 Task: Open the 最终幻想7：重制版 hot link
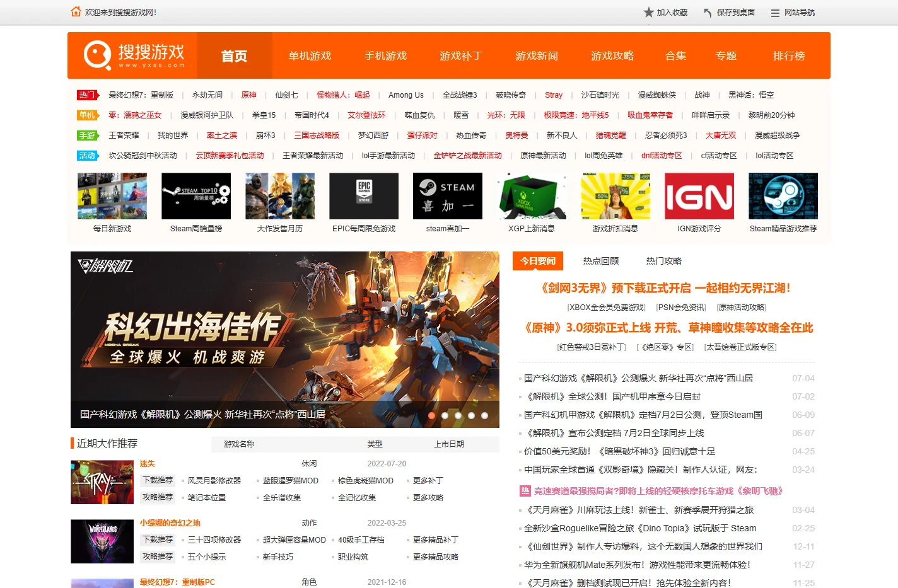pos(141,95)
